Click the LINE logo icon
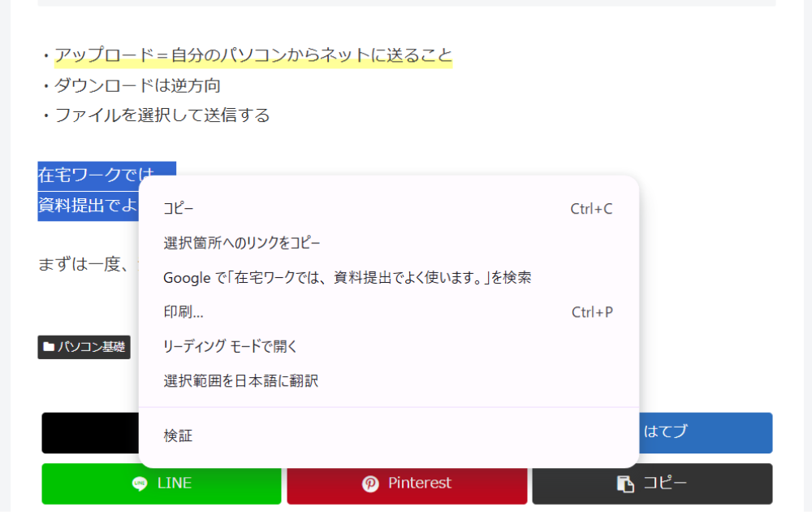This screenshot has width=812, height=512. (x=140, y=484)
